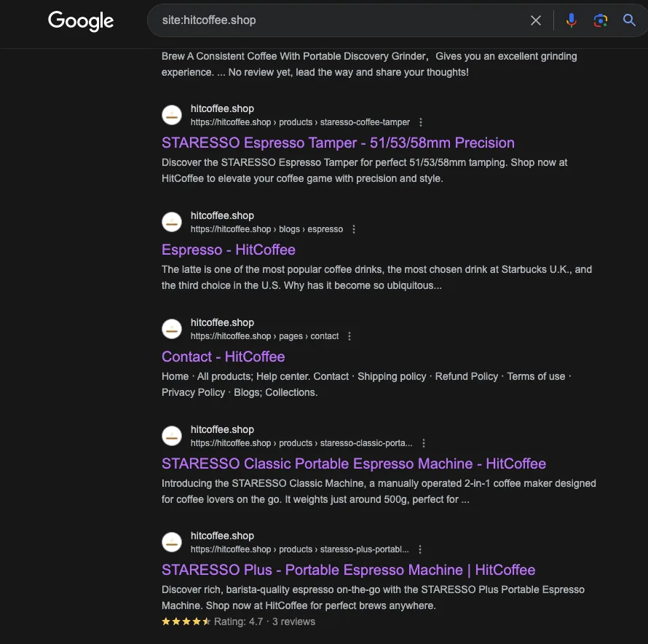Open STARESSO Plus - Portable Espresso Machine link
The height and width of the screenshot is (644, 648).
[x=348, y=570]
